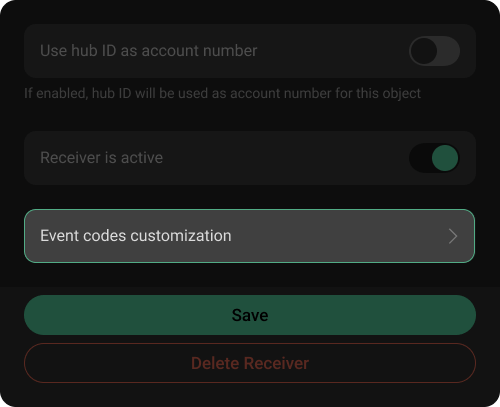Click the word Save on the green button

[250, 315]
